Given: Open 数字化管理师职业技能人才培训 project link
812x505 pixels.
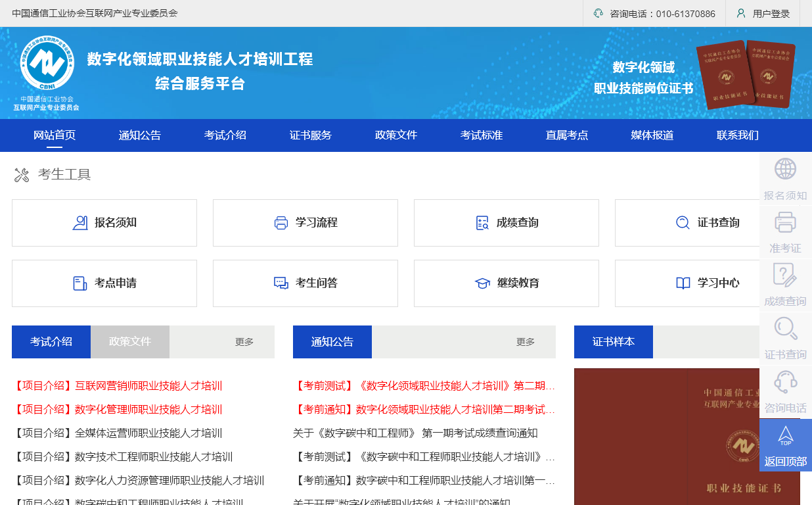Looking at the screenshot, I should click(117, 410).
